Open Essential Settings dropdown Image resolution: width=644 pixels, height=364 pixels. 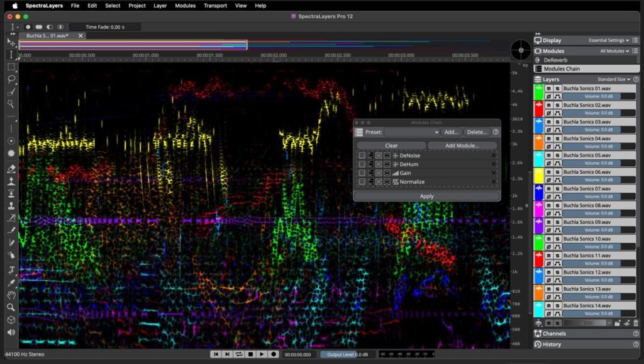click(x=609, y=40)
